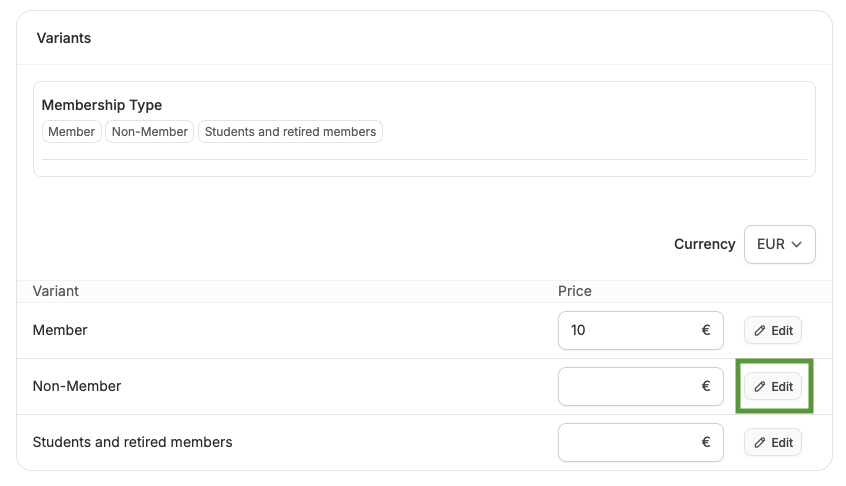This screenshot has height=486, width=846.
Task: Focus the Member price field showing 10
Action: point(640,330)
